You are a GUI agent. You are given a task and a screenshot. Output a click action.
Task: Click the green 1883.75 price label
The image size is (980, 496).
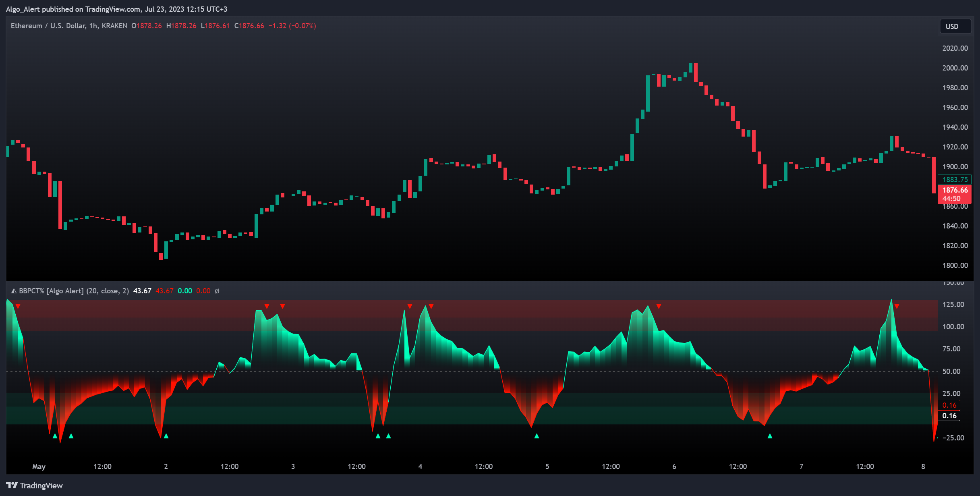(x=955, y=180)
